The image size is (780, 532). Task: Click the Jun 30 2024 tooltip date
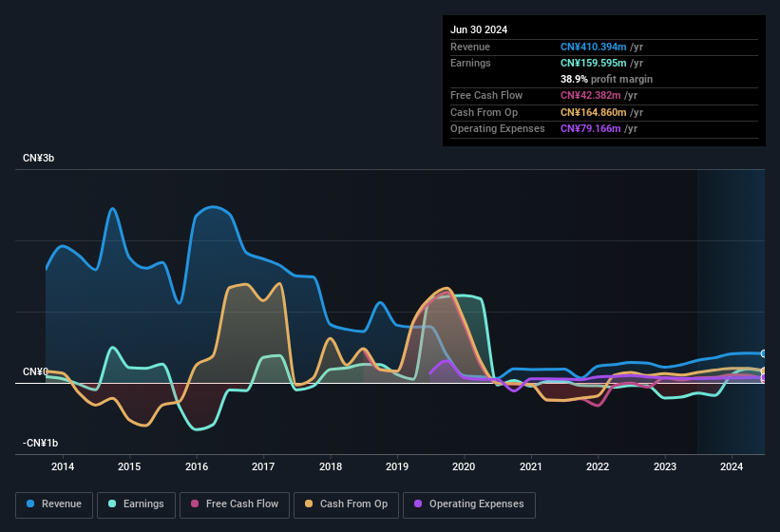coord(479,29)
